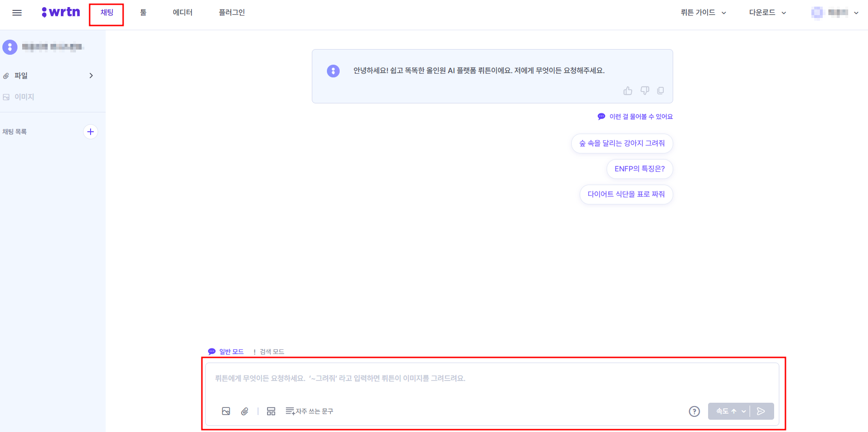Open the help question mark icon
Viewport: 868px width, 432px height.
tap(694, 411)
